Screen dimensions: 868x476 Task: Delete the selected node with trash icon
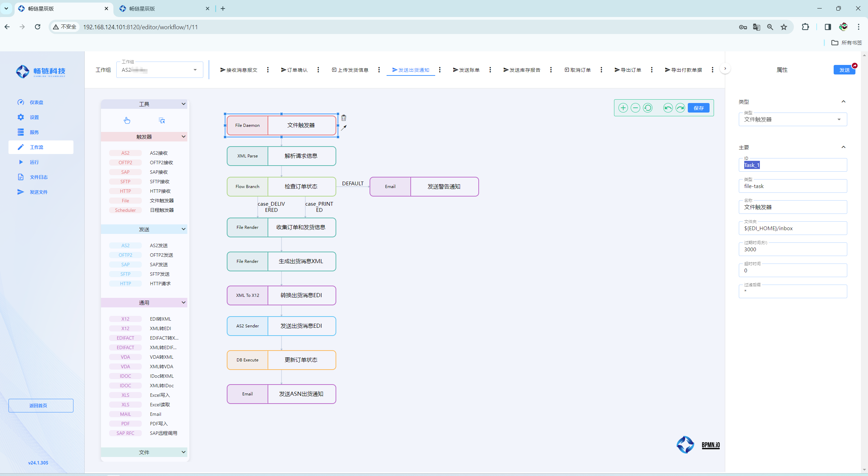pyautogui.click(x=344, y=118)
